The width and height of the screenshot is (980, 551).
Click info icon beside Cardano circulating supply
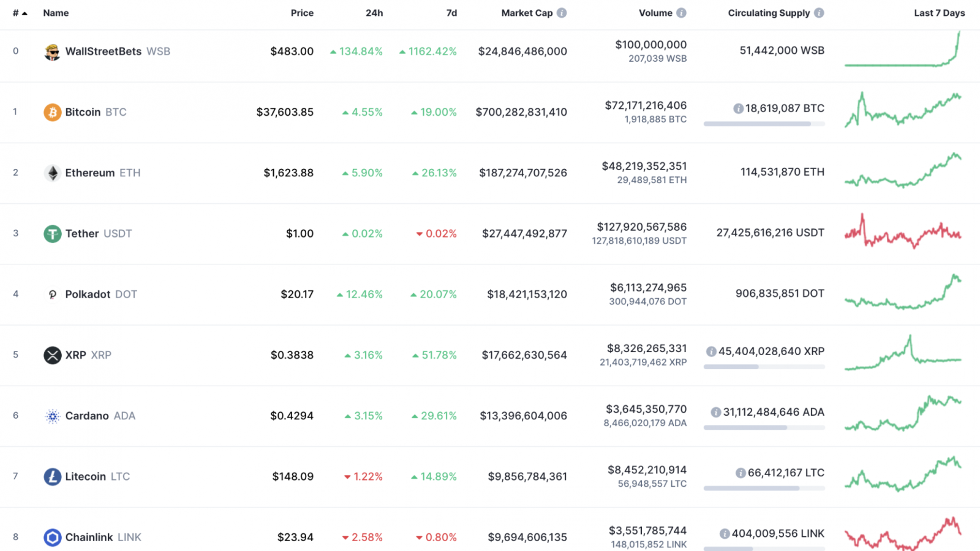(x=716, y=412)
